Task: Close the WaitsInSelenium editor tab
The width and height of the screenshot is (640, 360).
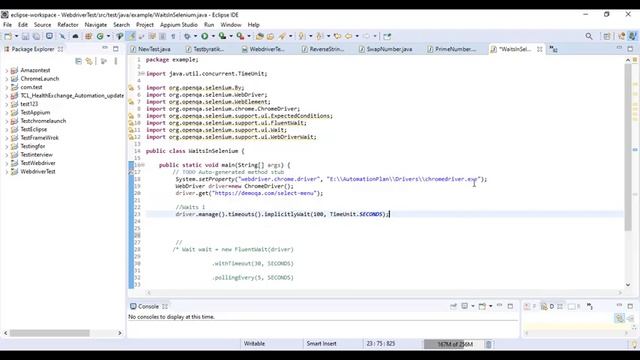Action: click(x=540, y=49)
